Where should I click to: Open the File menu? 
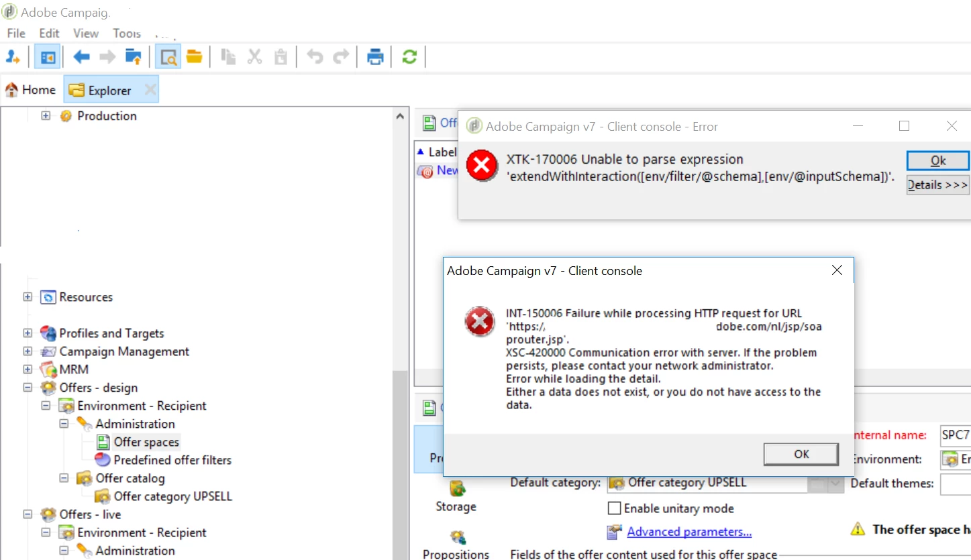pyautogui.click(x=16, y=33)
